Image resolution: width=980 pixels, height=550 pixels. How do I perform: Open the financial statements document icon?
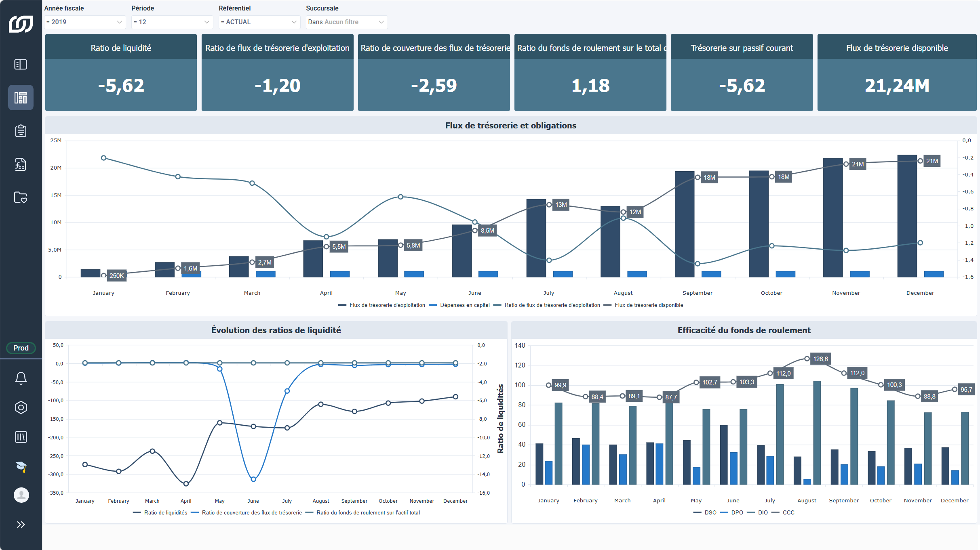click(x=21, y=164)
